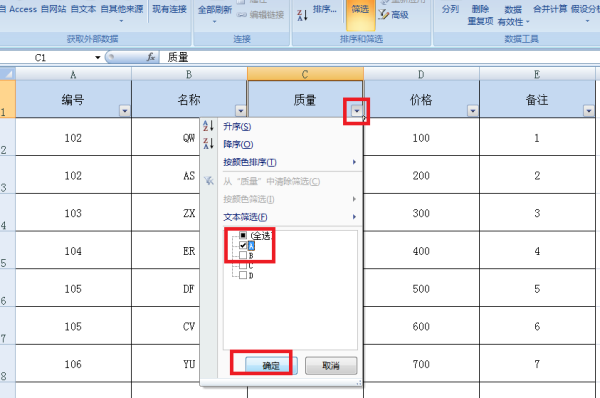Click the price cell 500
The width and height of the screenshot is (600, 398).
coord(421,289)
